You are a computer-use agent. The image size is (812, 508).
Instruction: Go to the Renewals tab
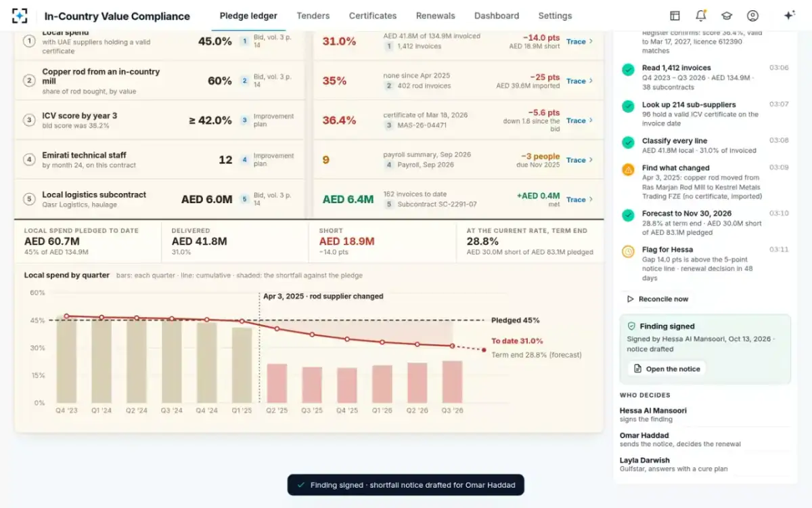point(436,16)
